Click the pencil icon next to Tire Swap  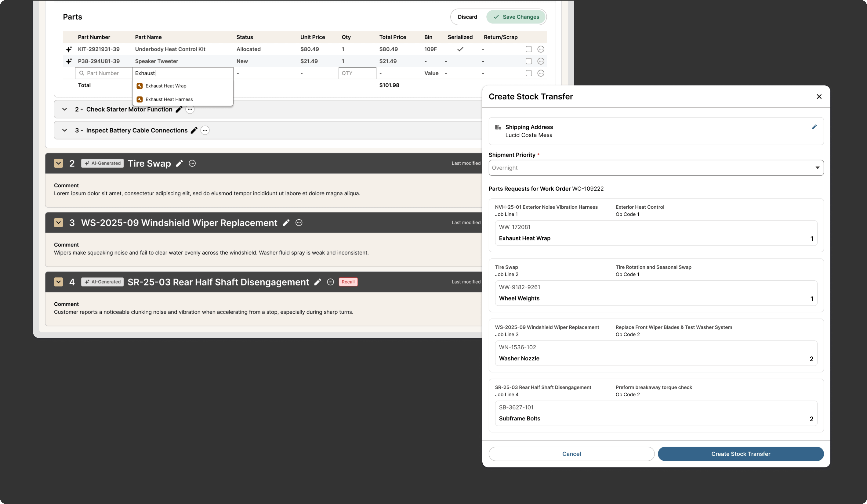pyautogui.click(x=179, y=163)
